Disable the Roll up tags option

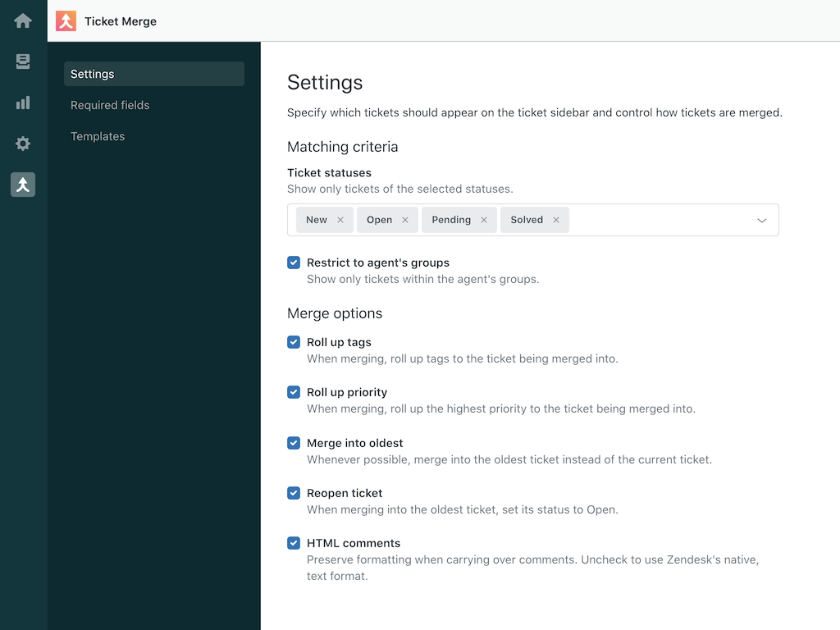pyautogui.click(x=294, y=342)
